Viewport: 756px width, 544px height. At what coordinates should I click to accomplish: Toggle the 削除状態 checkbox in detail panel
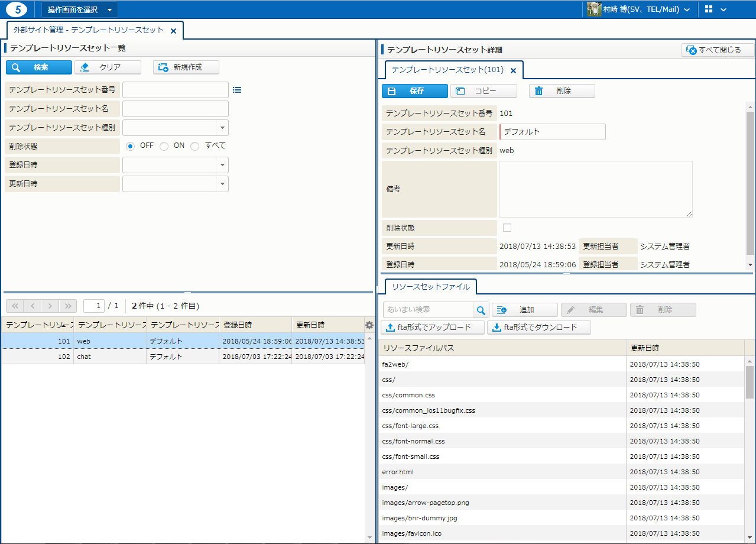tap(507, 228)
